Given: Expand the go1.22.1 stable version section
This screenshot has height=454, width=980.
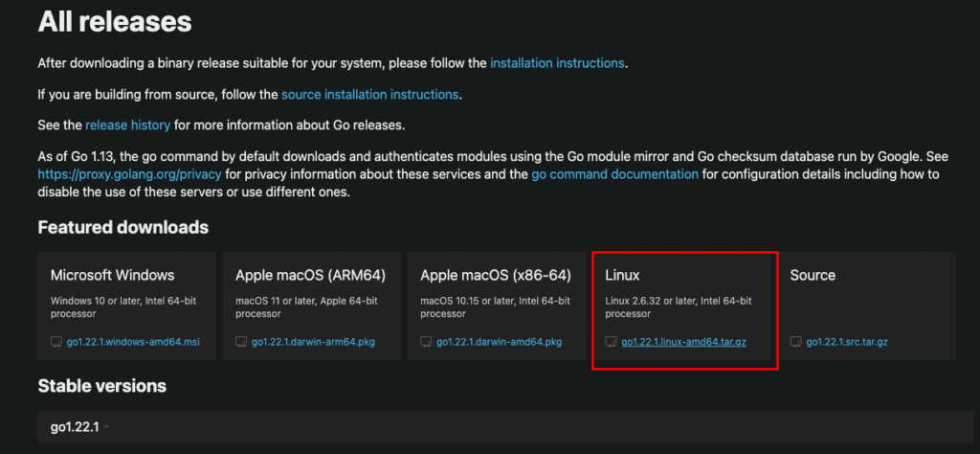Looking at the screenshot, I should click(79, 426).
